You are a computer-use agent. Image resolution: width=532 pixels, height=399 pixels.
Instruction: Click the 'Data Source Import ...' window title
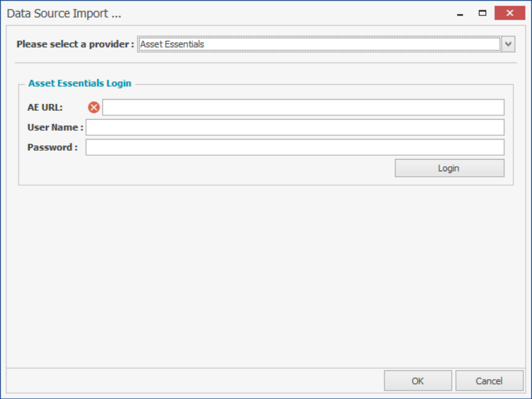point(64,13)
